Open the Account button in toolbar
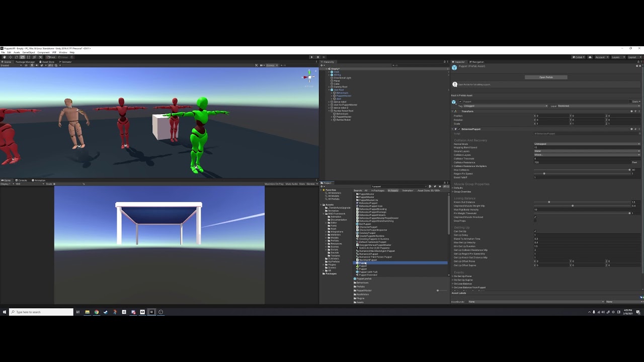This screenshot has height=362, width=644. point(601,57)
